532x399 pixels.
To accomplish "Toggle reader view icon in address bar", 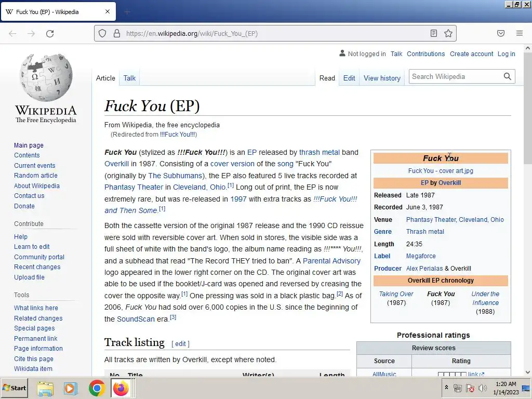I will coord(434,33).
